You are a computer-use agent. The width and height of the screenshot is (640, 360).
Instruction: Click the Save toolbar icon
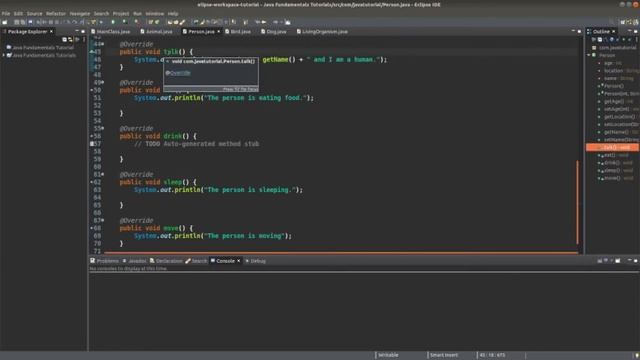(x=17, y=22)
